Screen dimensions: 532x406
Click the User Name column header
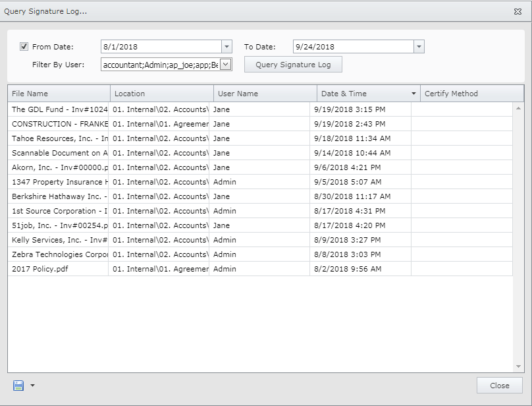tap(265, 94)
